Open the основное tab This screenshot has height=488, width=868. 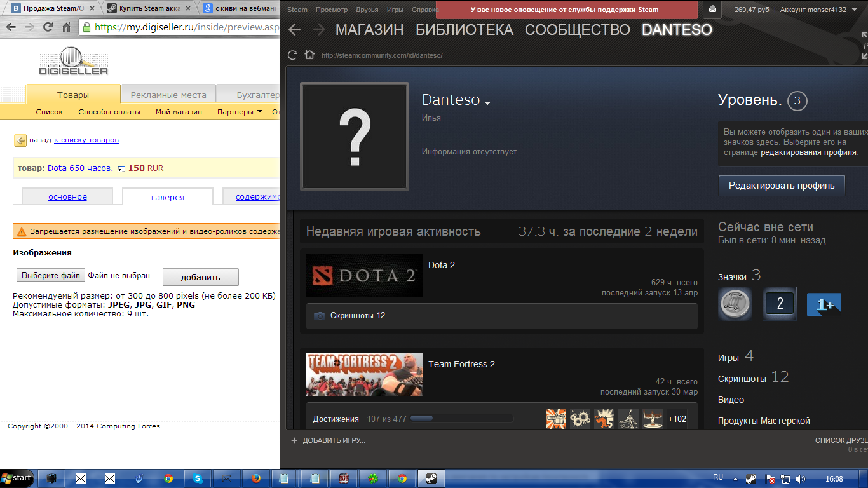(x=67, y=197)
